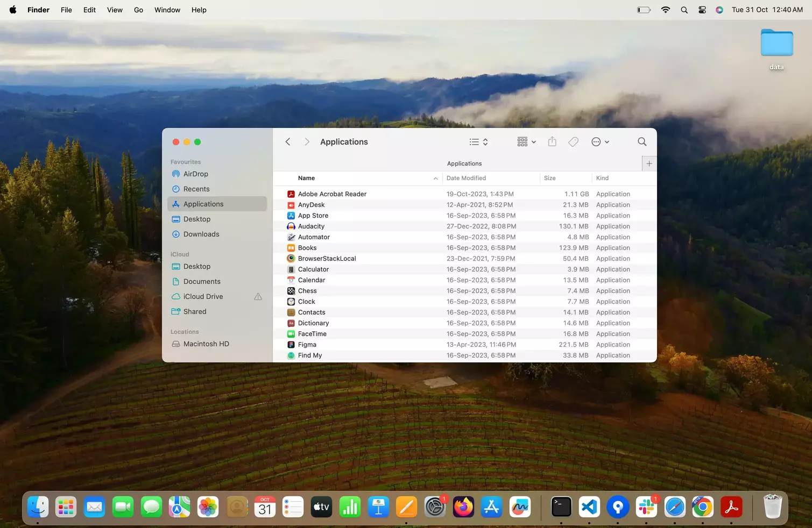Toggle sort order on Name column header
812x528 pixels.
[x=307, y=178]
